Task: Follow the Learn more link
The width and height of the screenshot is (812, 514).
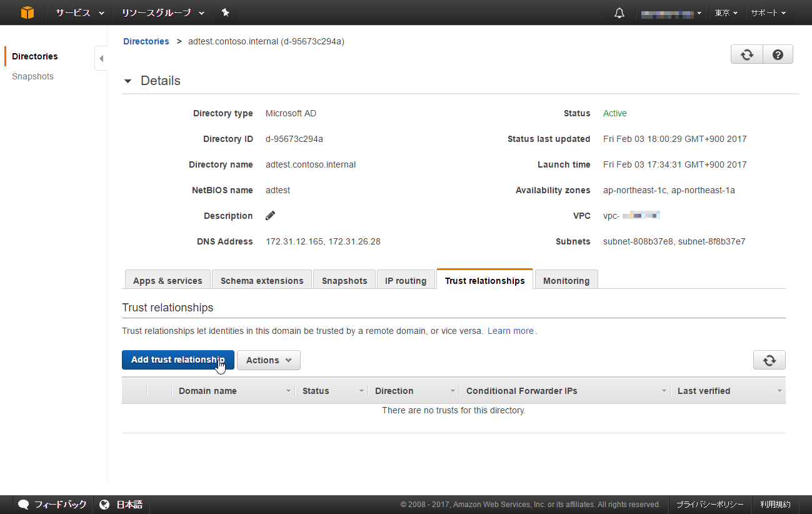Action: point(511,331)
